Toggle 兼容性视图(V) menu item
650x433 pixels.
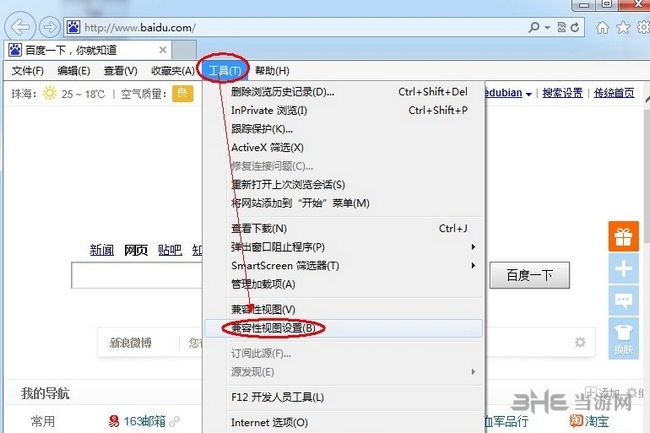tap(343, 310)
